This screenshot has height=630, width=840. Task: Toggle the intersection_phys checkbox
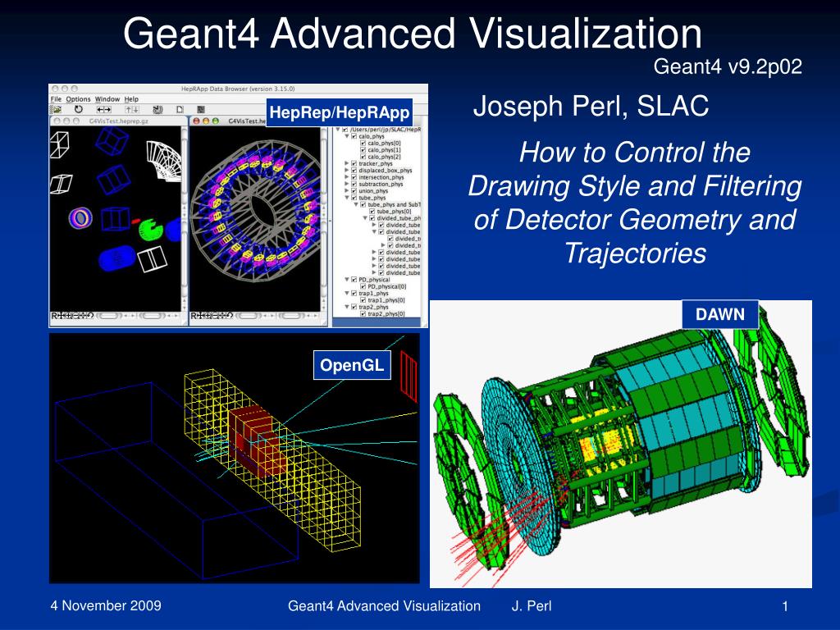pos(354,177)
